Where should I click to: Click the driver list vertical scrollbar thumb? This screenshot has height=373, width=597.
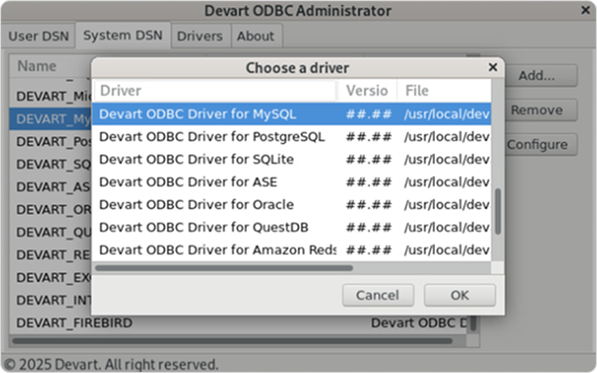(498, 211)
